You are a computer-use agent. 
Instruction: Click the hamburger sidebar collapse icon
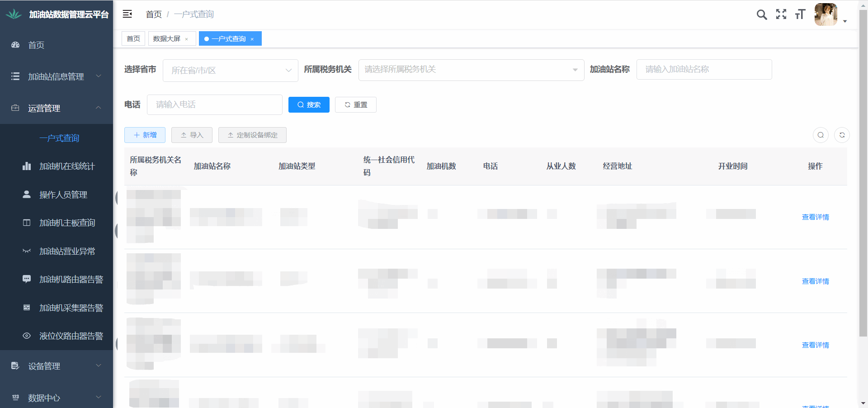pos(127,14)
